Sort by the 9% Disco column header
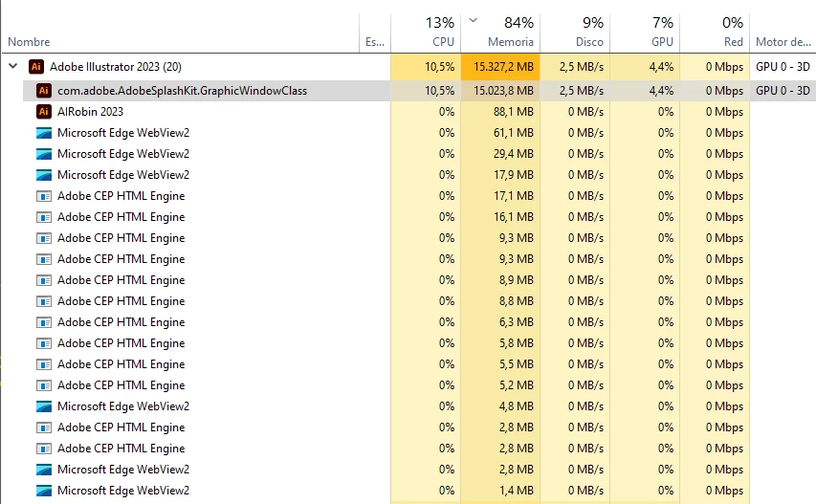Viewport: 816px width, 504px height. (x=575, y=33)
